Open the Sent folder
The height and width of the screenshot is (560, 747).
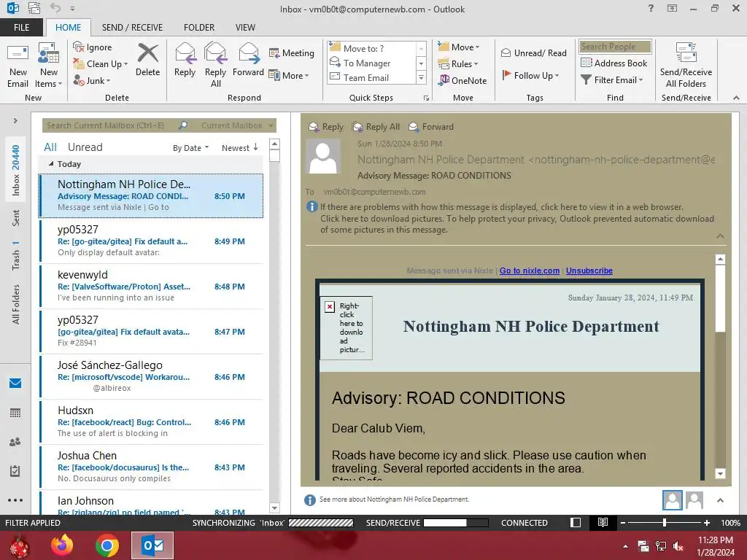pos(16,217)
